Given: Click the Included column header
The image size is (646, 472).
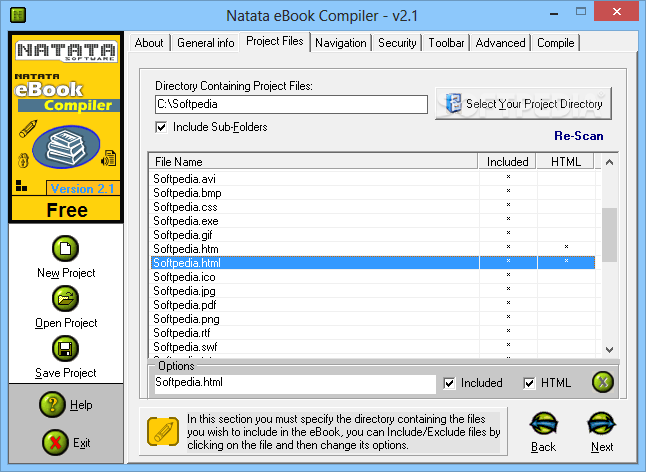Looking at the screenshot, I should (508, 161).
